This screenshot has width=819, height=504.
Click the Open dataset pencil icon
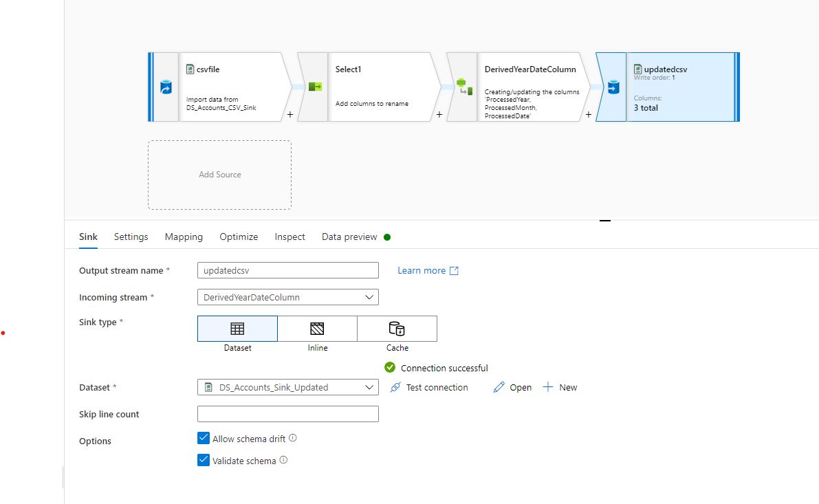point(499,387)
